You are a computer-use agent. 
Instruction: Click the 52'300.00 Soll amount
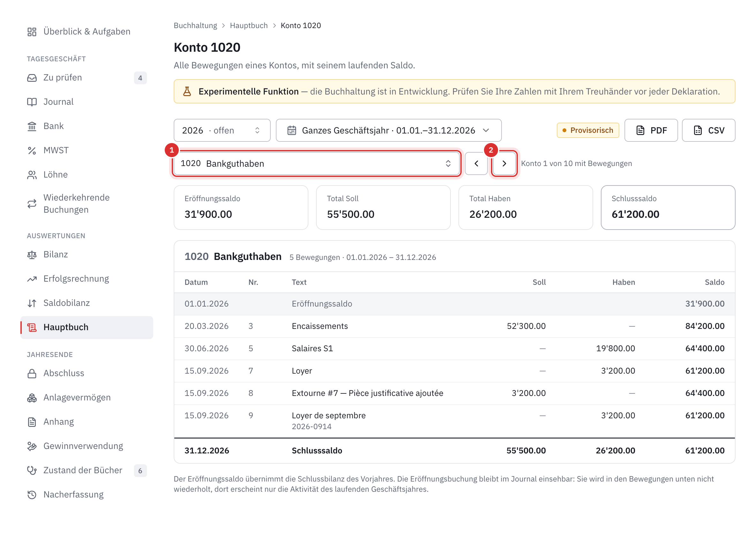click(526, 326)
